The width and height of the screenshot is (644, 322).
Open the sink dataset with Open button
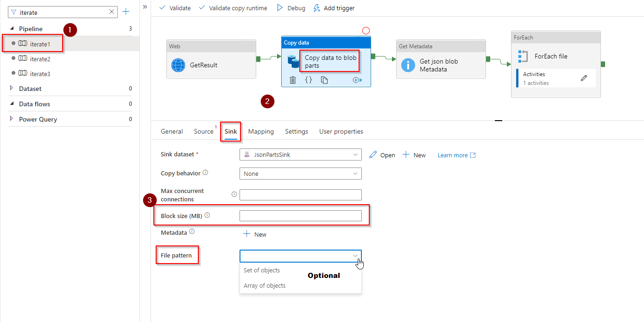(x=382, y=155)
